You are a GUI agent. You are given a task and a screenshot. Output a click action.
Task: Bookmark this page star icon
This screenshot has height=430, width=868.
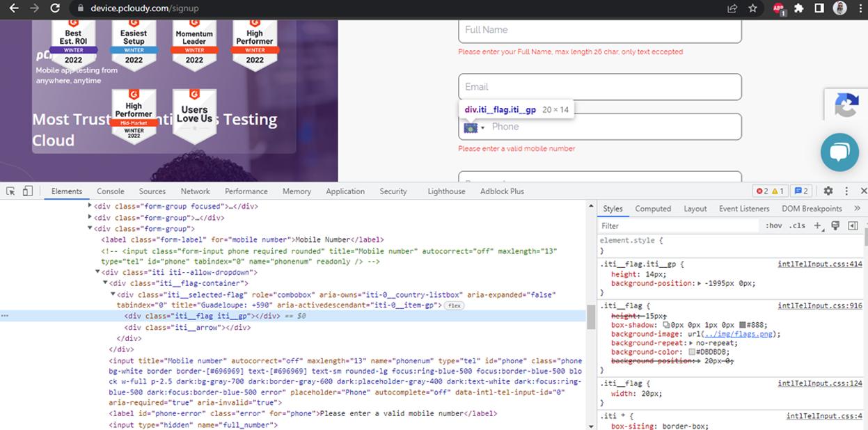(x=752, y=8)
